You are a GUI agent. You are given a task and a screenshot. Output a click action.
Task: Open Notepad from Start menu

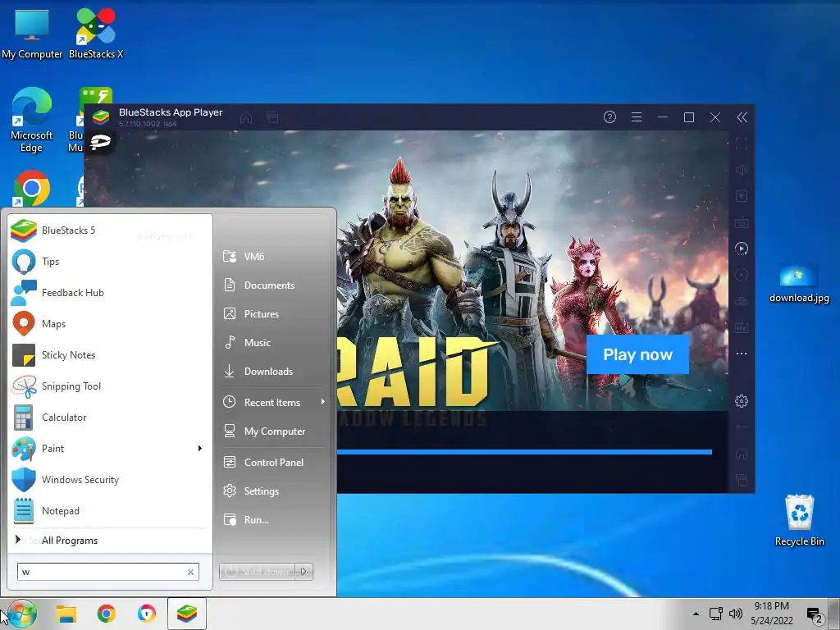pyautogui.click(x=110, y=510)
